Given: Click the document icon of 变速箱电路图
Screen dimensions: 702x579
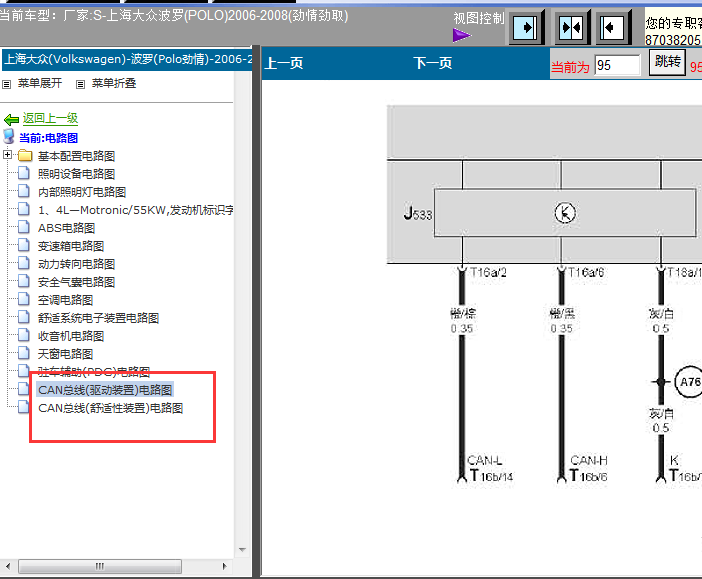Looking at the screenshot, I should [24, 245].
